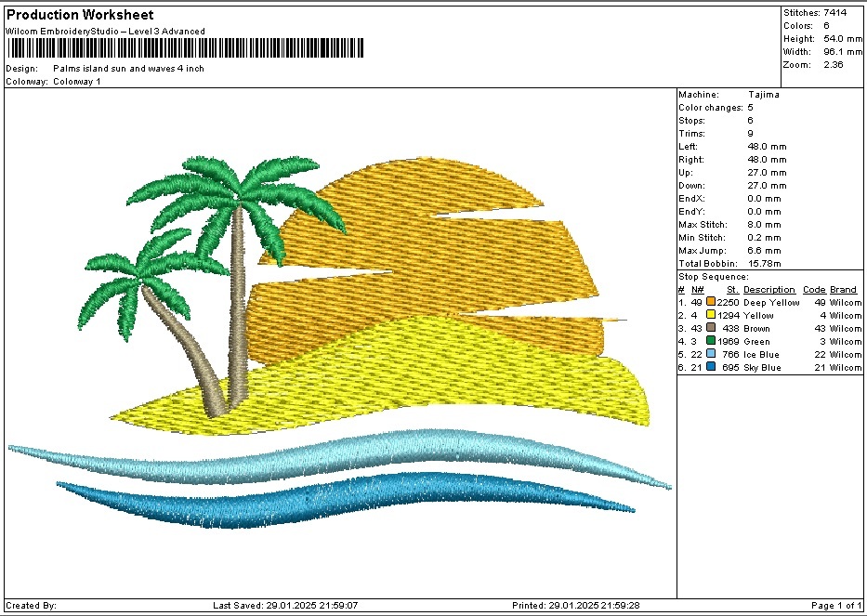Image resolution: width=867 pixels, height=616 pixels.
Task: Click the Machine Tajima value
Action: click(x=763, y=95)
